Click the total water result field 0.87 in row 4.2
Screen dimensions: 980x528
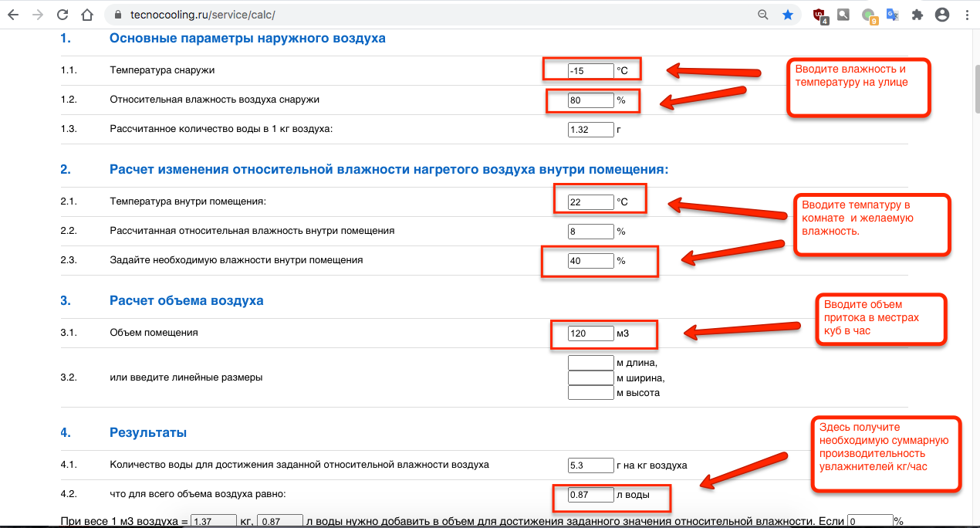pyautogui.click(x=590, y=495)
